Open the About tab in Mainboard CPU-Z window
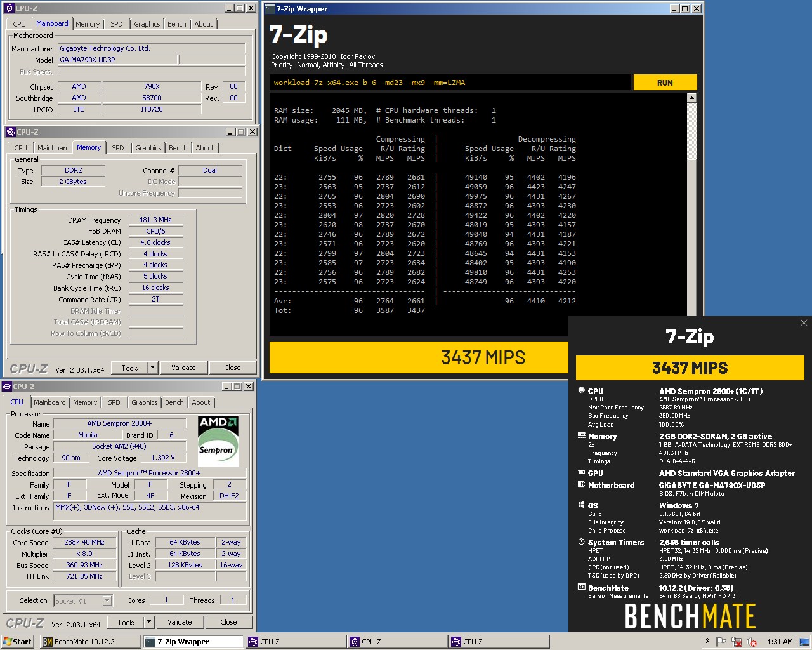 [x=204, y=24]
